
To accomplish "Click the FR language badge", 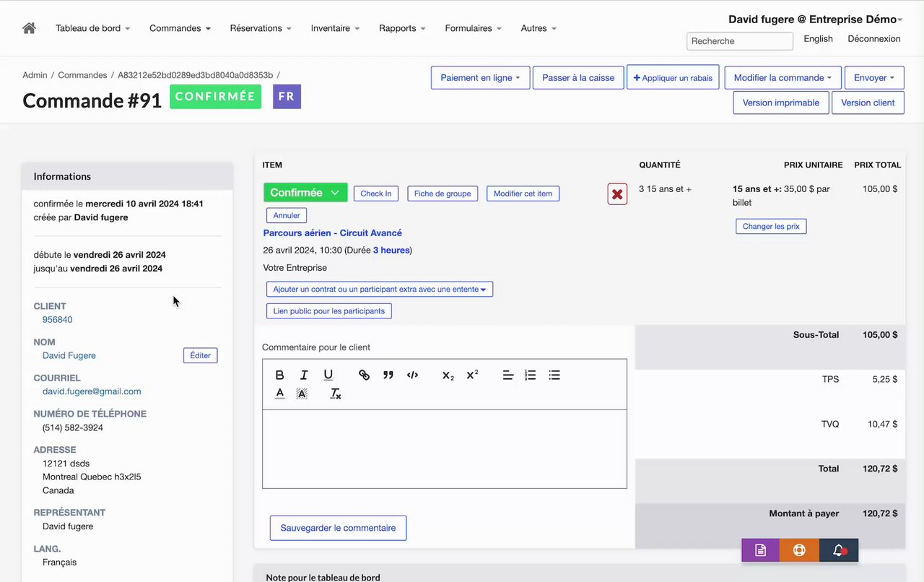I will (x=287, y=97).
